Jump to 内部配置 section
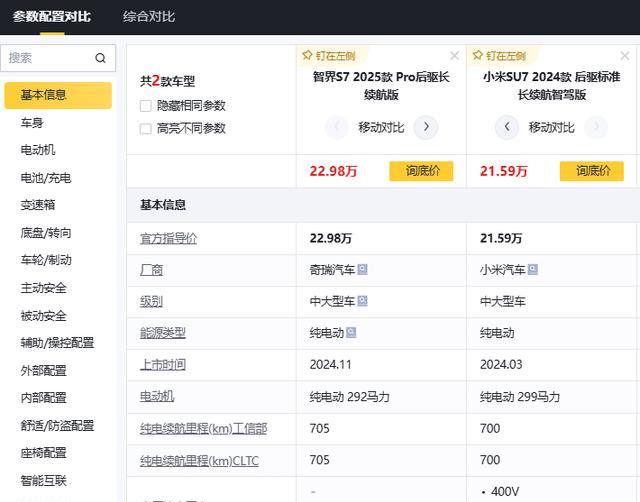 point(43,398)
